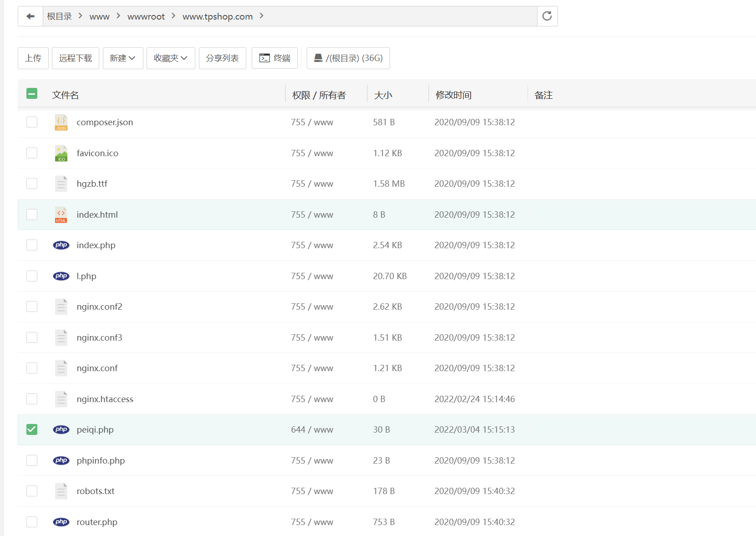Open the favicon.ico file name

[x=97, y=153]
